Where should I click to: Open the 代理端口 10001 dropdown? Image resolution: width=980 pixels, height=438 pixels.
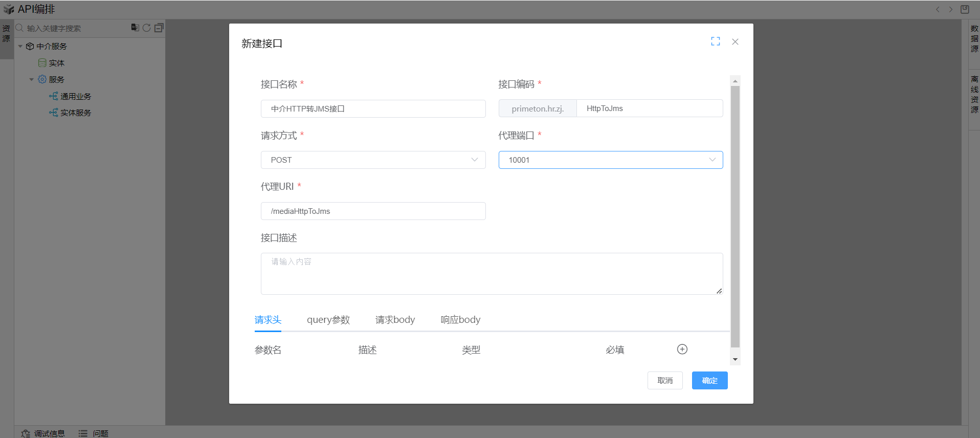tap(610, 160)
